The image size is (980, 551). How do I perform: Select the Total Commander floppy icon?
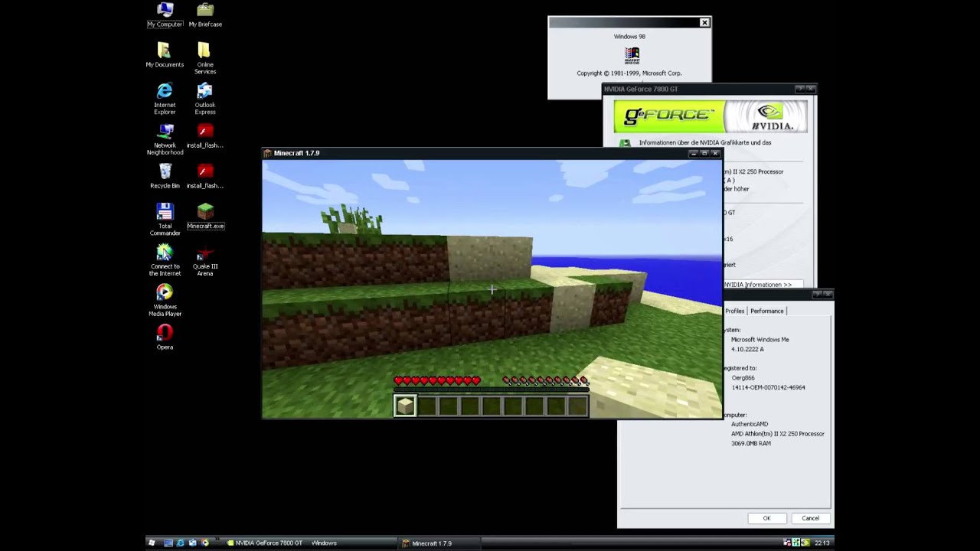point(165,220)
